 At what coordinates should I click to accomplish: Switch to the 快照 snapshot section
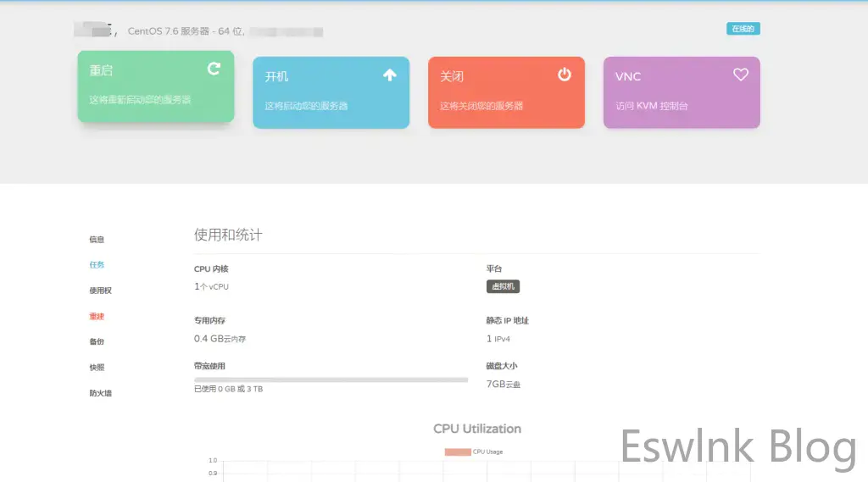(97, 368)
